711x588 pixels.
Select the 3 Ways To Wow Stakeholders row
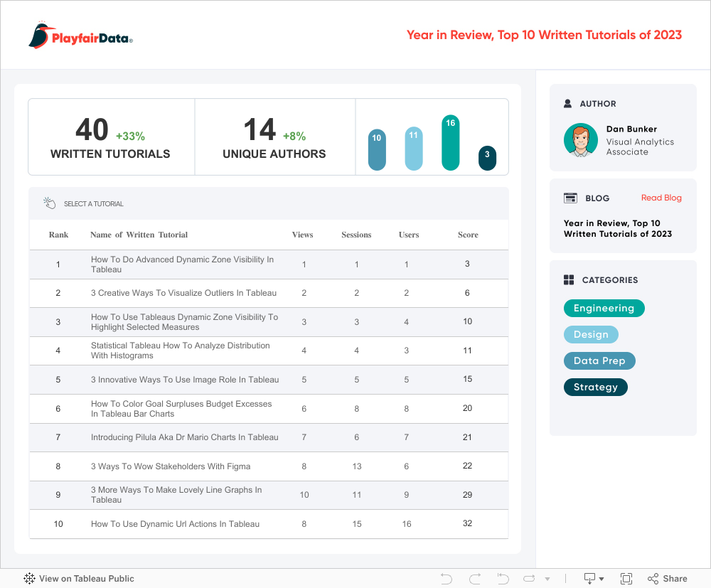point(171,466)
